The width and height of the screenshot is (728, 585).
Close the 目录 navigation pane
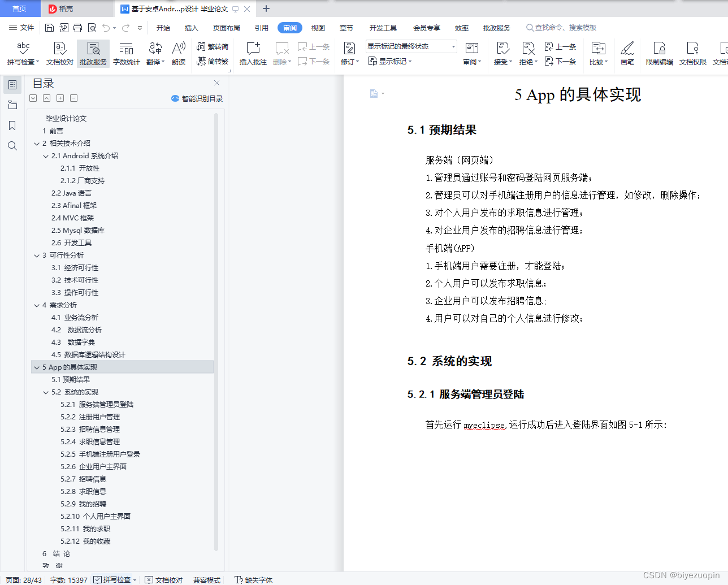click(216, 83)
